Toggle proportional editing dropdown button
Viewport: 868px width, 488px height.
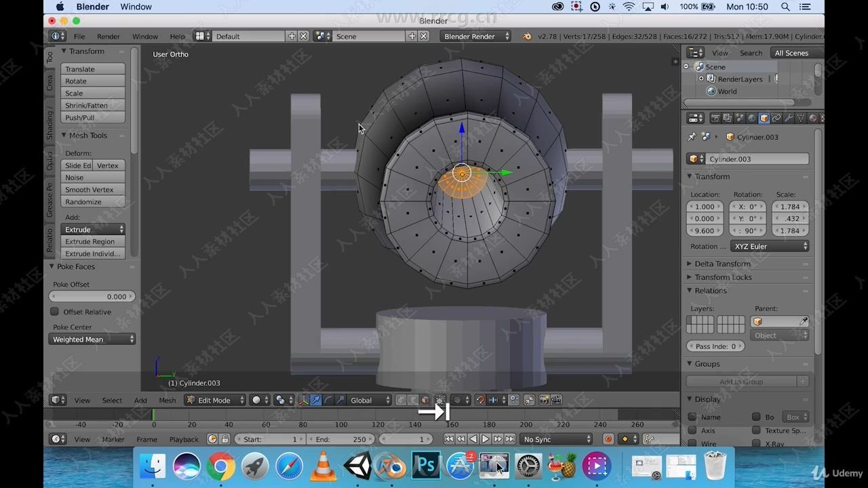point(460,400)
